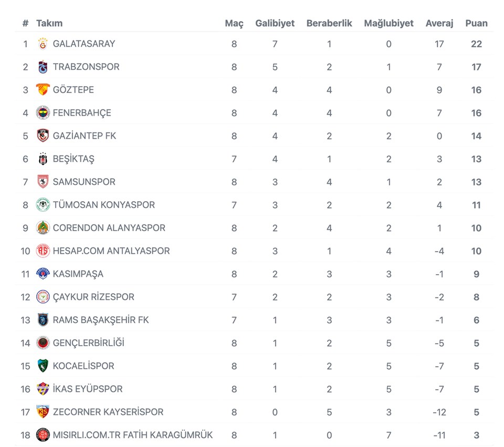This screenshot has height=447, width=504.
Task: Click the Galatasaray club logo
Action: tap(43, 44)
